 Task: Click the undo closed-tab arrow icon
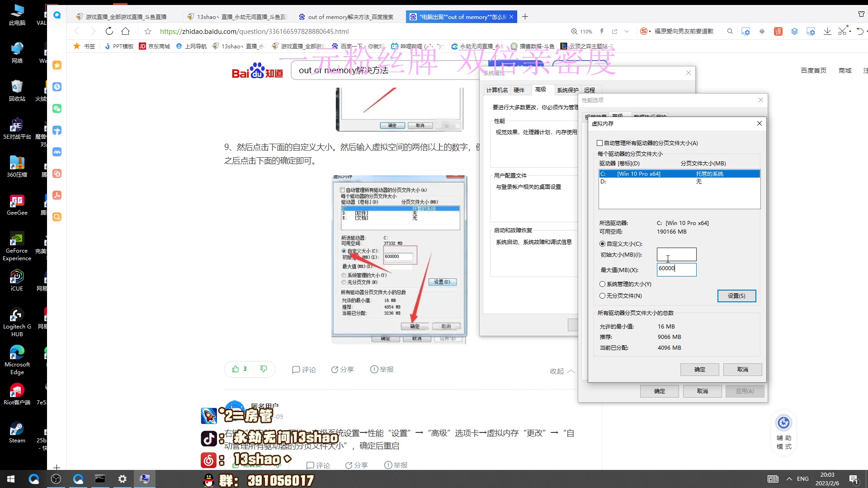(x=860, y=31)
